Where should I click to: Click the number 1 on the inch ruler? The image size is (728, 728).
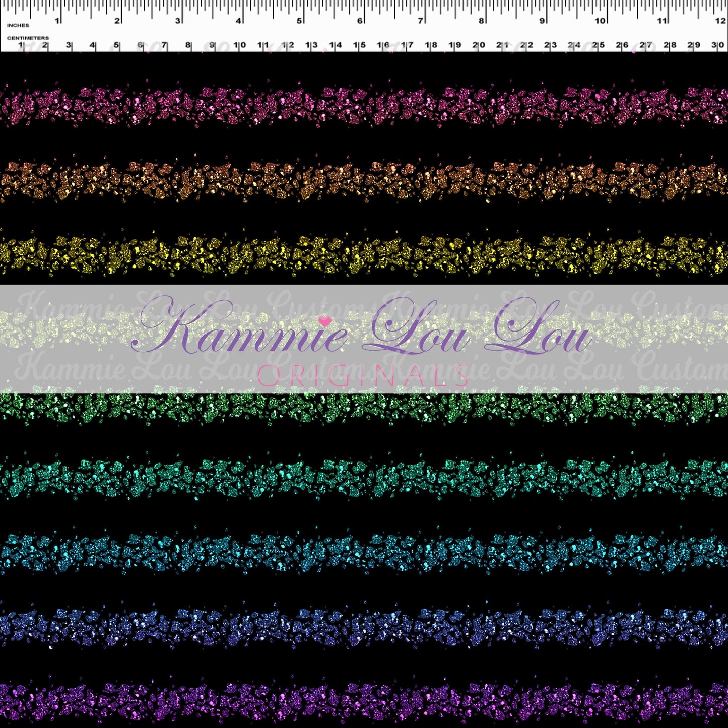(57, 20)
